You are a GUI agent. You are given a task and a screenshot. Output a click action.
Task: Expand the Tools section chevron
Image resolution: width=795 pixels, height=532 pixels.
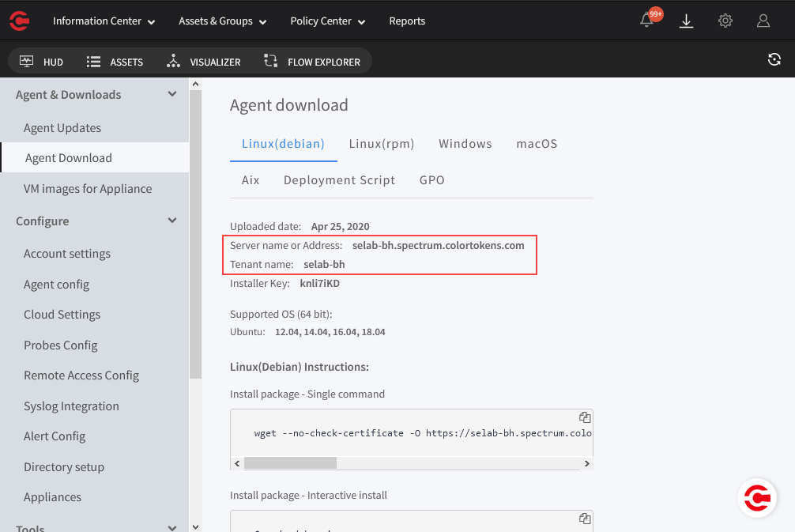[x=172, y=527]
